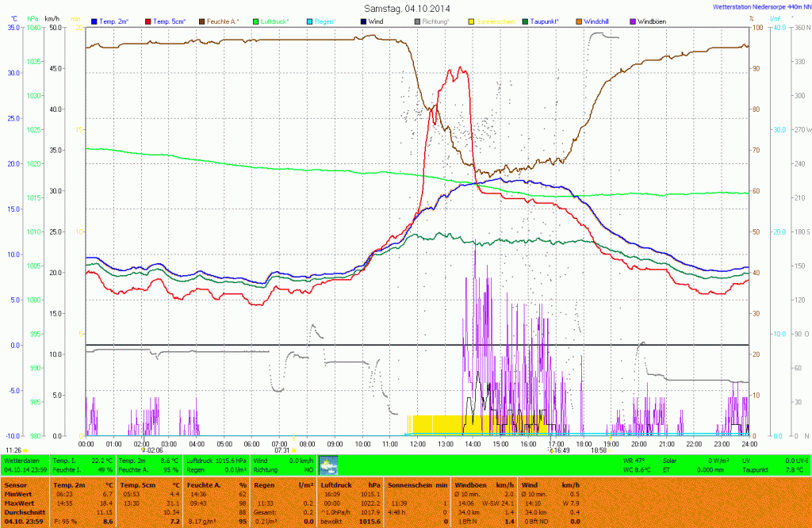Click the dark blue Wind legend square
This screenshot has height=528, width=812.
(363, 21)
